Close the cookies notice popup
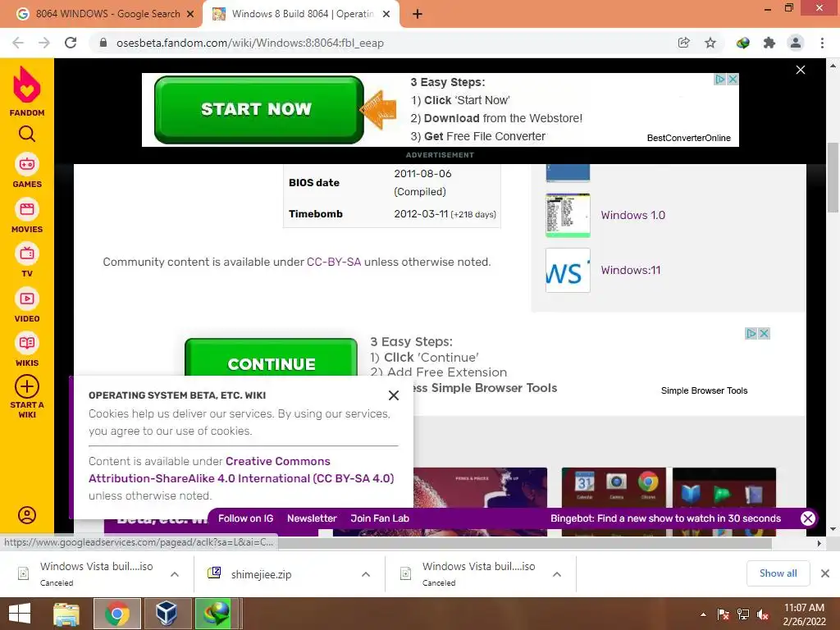 [394, 395]
